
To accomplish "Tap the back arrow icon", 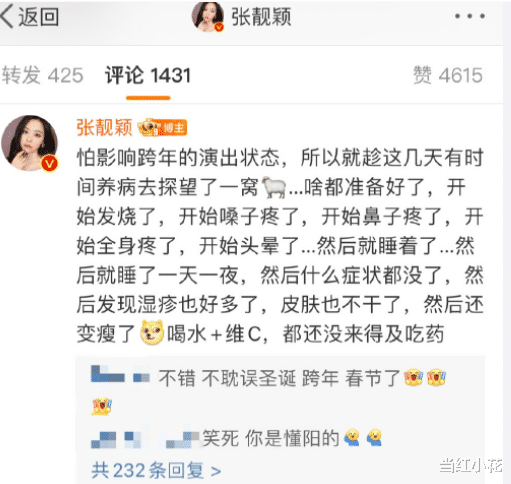I will tap(7, 17).
